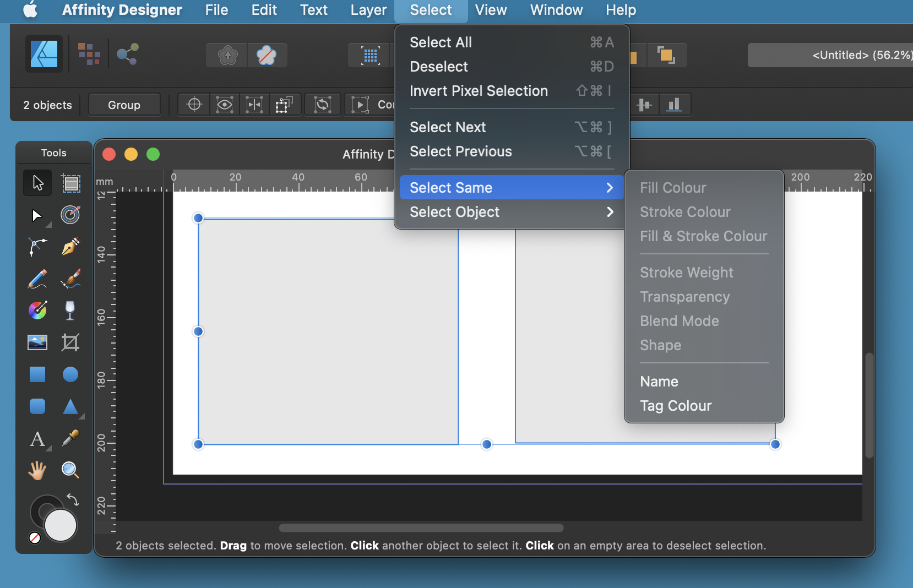Toggle the Transform Origin crosshair

pos(194,104)
